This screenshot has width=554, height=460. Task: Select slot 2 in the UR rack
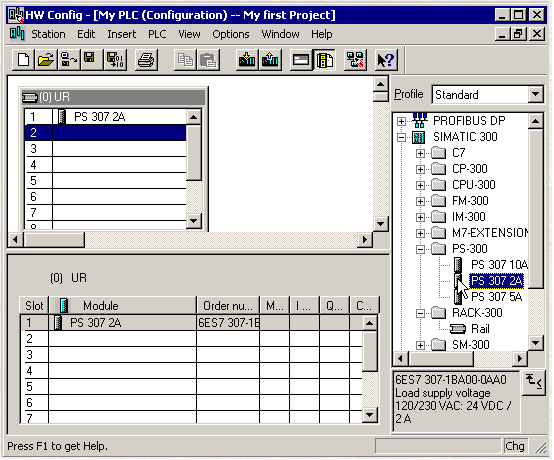(105, 133)
